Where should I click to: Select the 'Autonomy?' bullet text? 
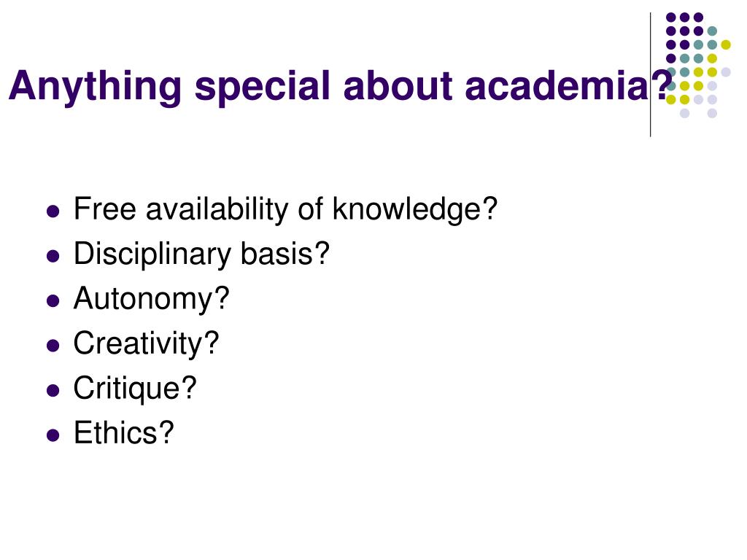pos(152,298)
